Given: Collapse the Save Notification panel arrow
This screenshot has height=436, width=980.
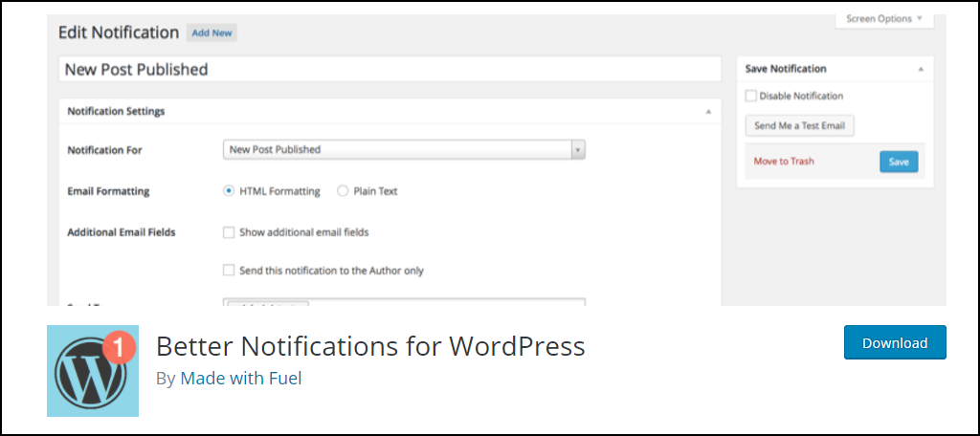Looking at the screenshot, I should 921,70.
